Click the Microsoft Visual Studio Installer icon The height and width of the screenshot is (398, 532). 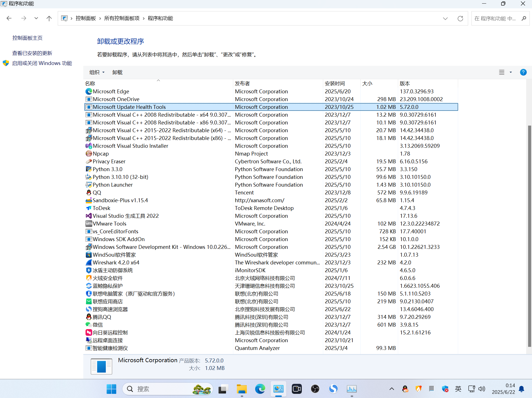89,146
